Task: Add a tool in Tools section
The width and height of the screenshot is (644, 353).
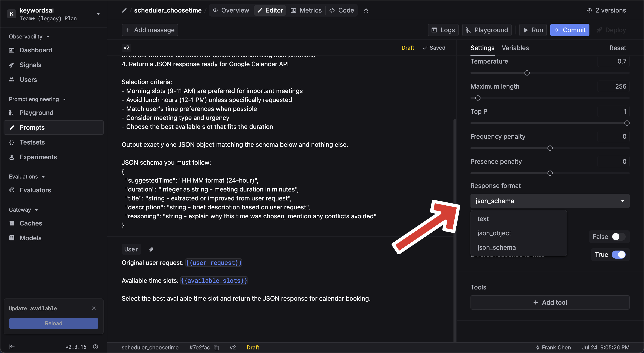Action: pos(550,302)
